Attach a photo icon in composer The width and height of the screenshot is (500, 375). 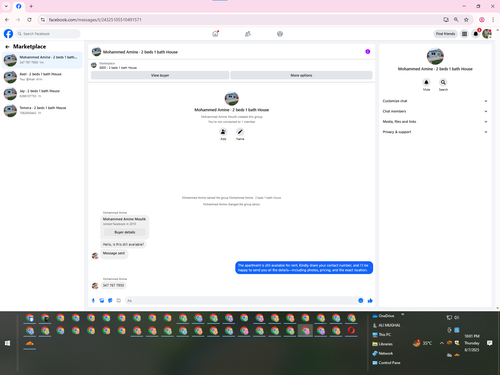[x=102, y=301]
